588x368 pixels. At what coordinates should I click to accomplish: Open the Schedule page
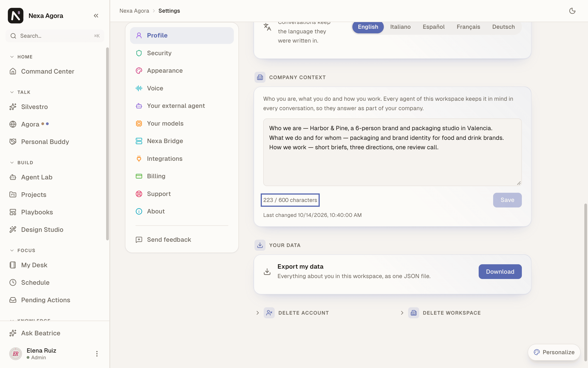click(x=55, y=282)
